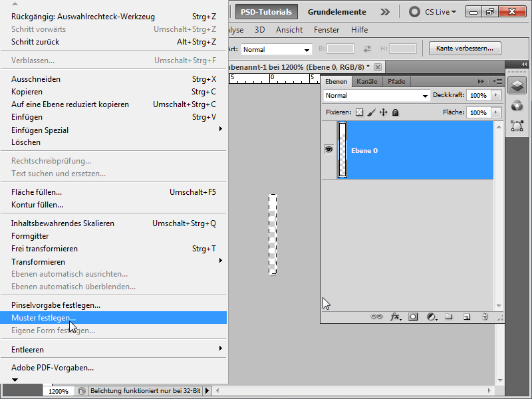The width and height of the screenshot is (532, 399).
Task: Create new adjustment layer icon
Action: (x=432, y=317)
